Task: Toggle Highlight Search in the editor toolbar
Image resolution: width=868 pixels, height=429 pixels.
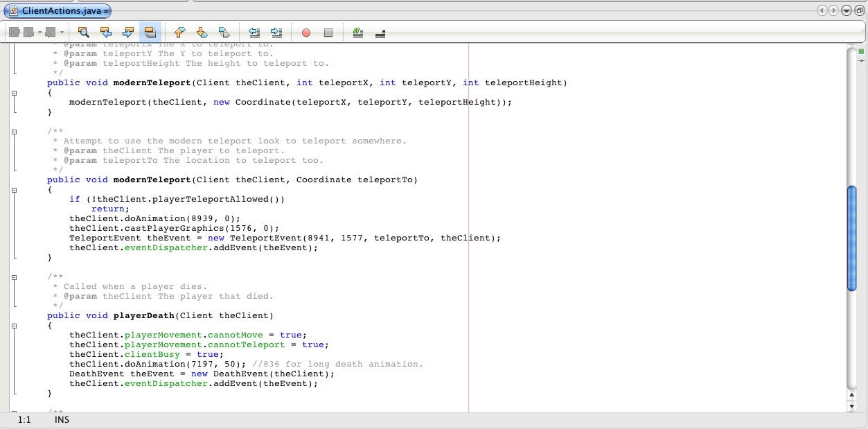Action: click(150, 32)
